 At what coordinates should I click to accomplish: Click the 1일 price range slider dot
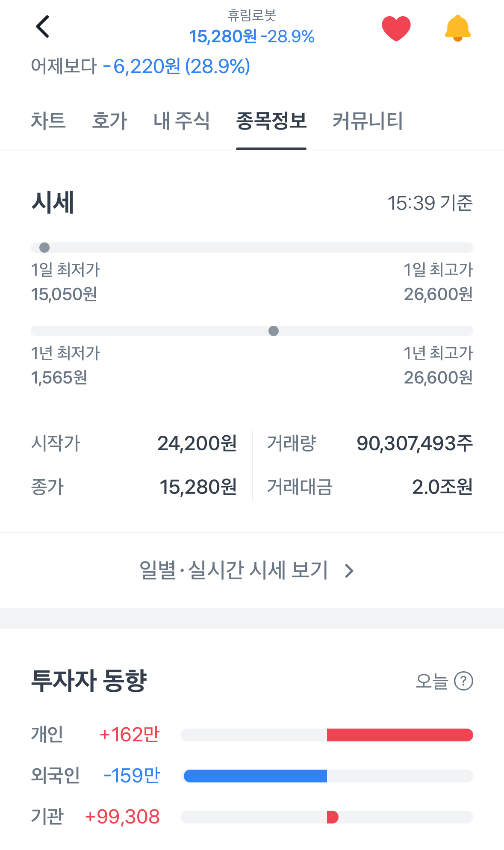[44, 248]
